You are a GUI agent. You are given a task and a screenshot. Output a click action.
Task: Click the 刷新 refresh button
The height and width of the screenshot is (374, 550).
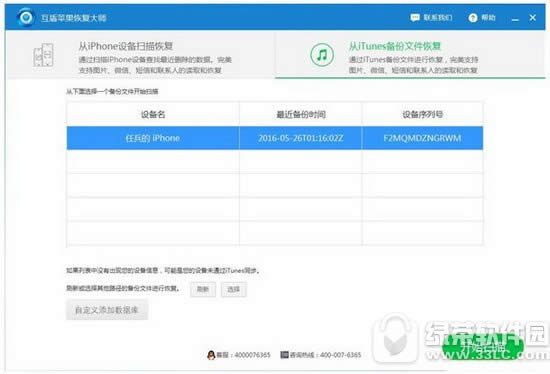pos(203,289)
